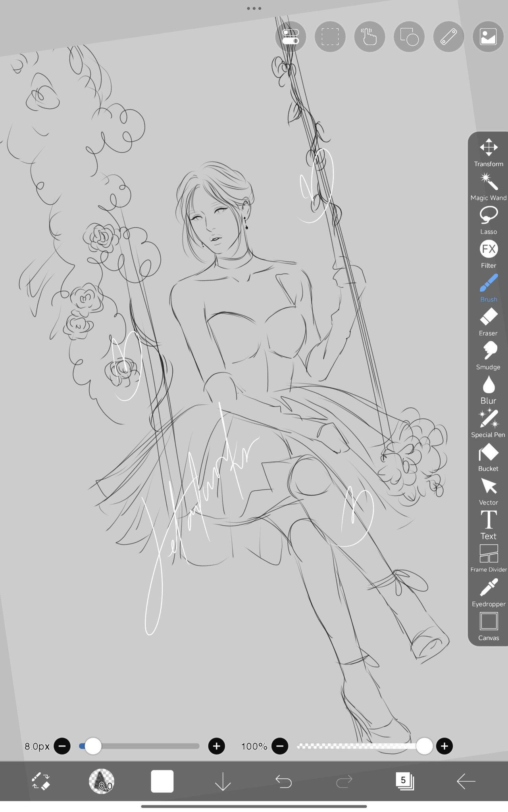
Task: Select the Magic Wand tool
Action: pyautogui.click(x=488, y=187)
